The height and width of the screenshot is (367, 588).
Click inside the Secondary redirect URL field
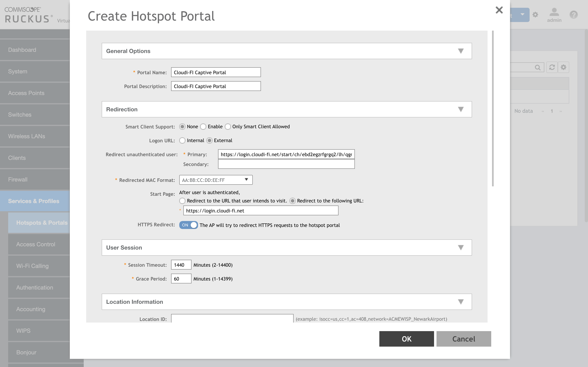[286, 164]
